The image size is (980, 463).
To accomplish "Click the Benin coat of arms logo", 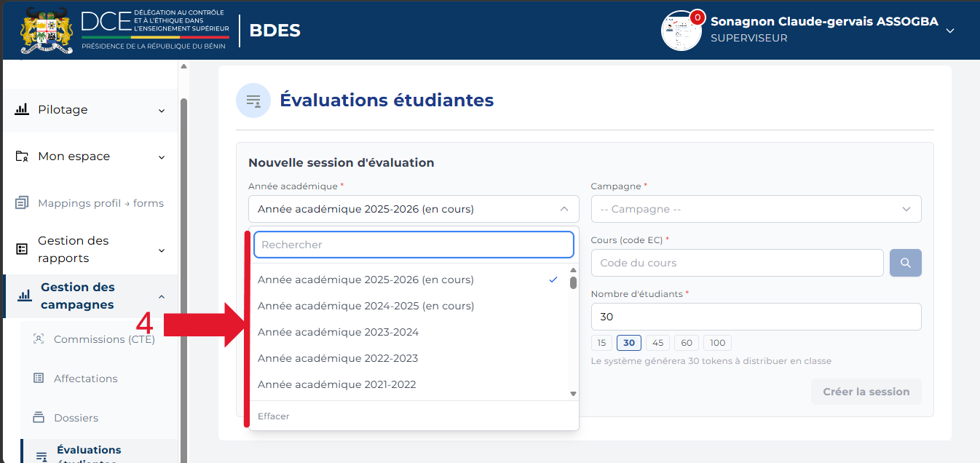I will tap(47, 31).
